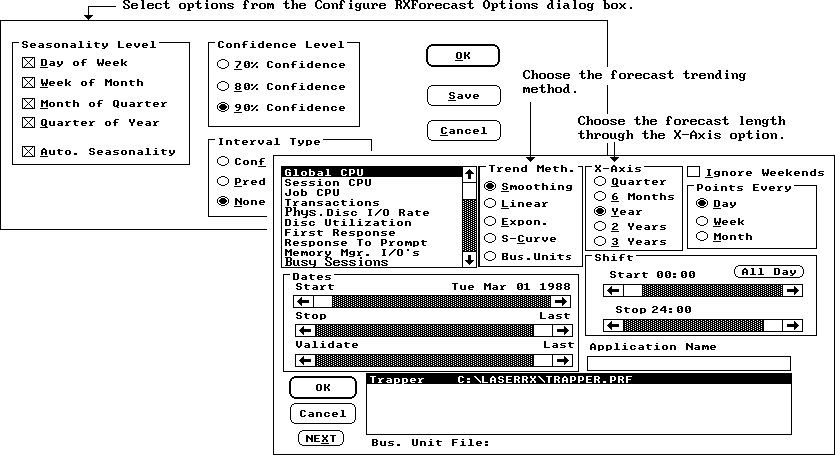Select the 2 Years X-Axis option
835x455 pixels.
[600, 227]
